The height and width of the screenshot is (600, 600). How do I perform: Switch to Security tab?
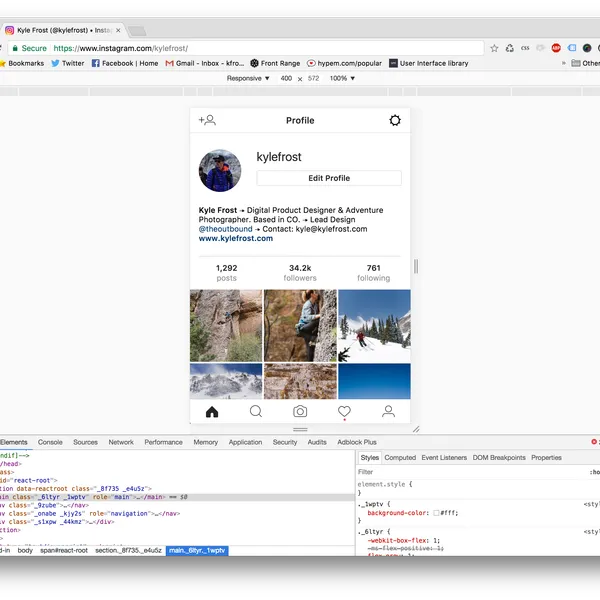point(285,442)
